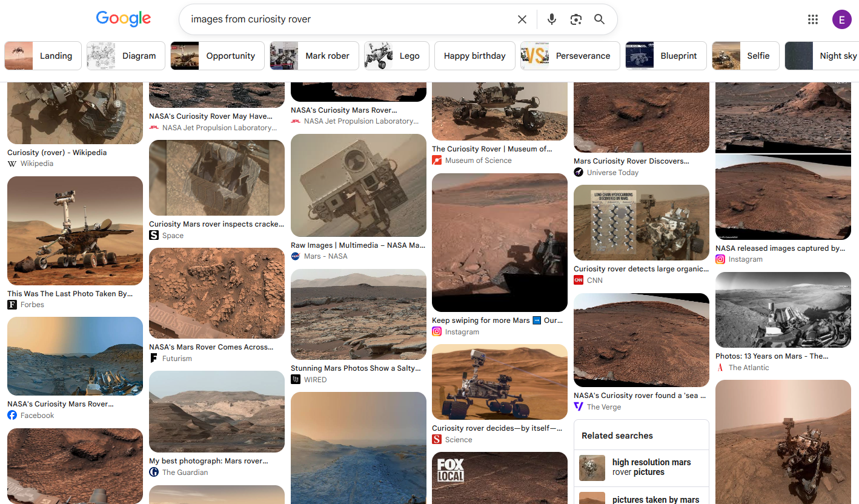
Task: Select the Happy birthday chip
Action: pyautogui.click(x=475, y=56)
